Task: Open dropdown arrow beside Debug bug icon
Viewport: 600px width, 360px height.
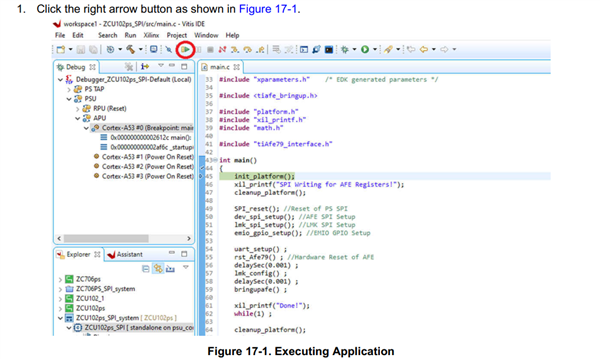Action: point(354,49)
